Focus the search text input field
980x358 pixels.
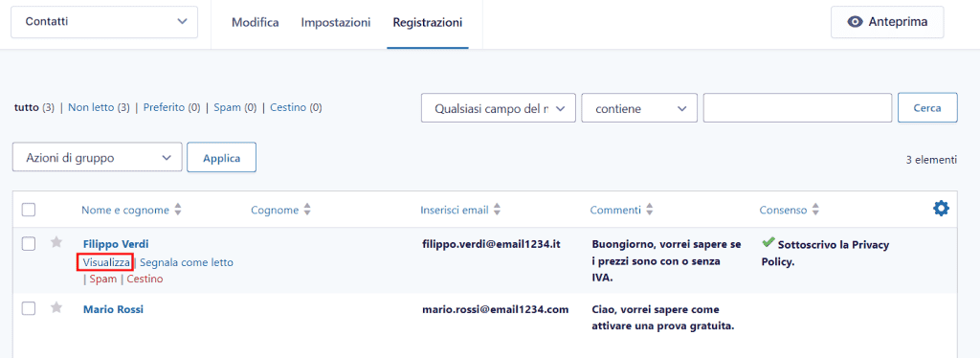(797, 108)
